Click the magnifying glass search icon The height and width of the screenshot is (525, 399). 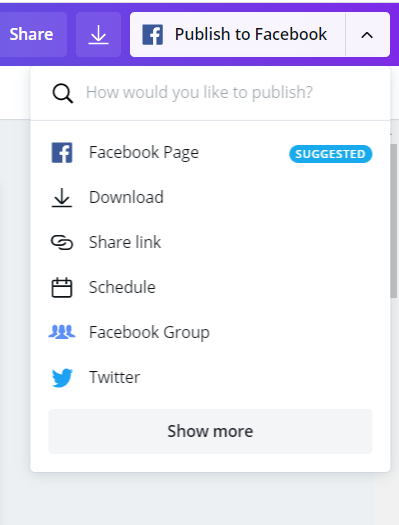point(63,93)
